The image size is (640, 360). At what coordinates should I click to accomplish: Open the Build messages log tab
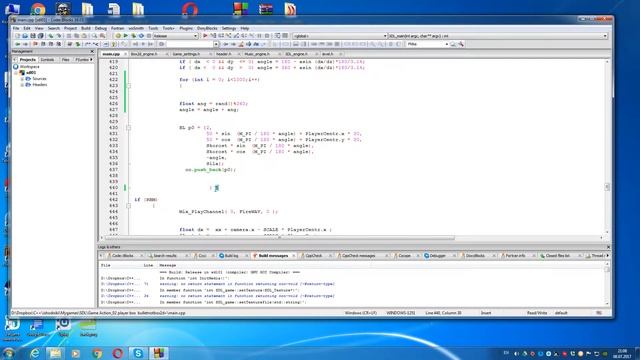(x=273, y=256)
